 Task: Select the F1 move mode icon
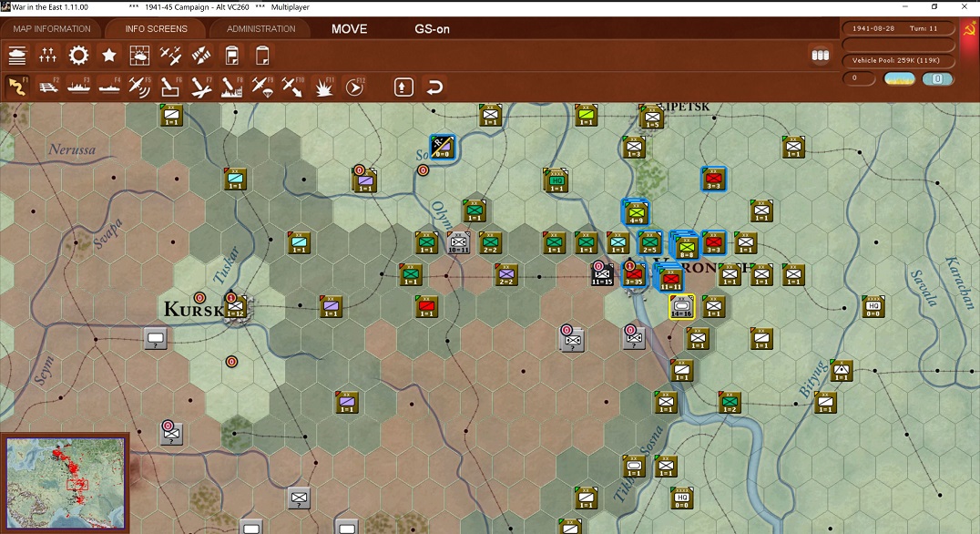pos(17,87)
